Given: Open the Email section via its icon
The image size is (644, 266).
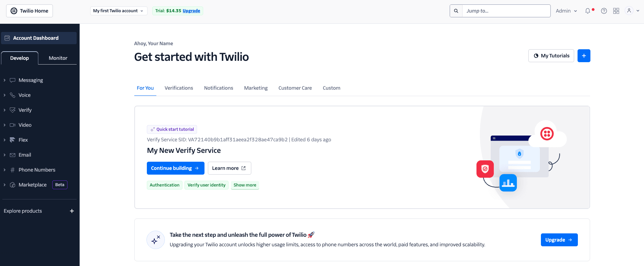Looking at the screenshot, I should click(x=13, y=155).
